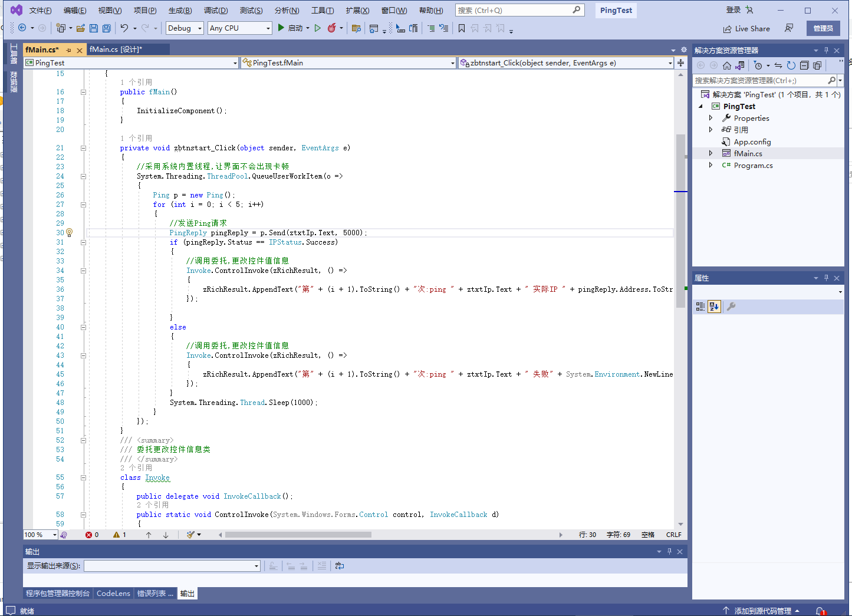The width and height of the screenshot is (852, 616).
Task: Click Property Pages wrench icon
Action: click(731, 307)
